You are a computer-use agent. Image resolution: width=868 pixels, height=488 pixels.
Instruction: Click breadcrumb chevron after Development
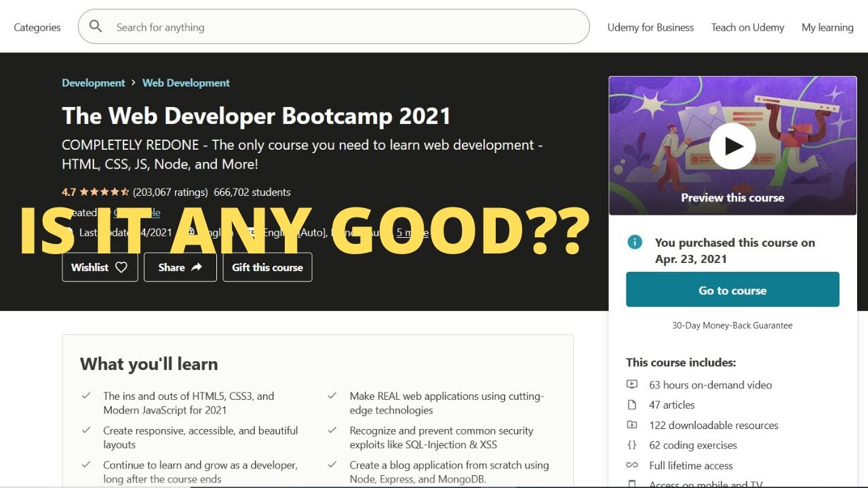134,83
